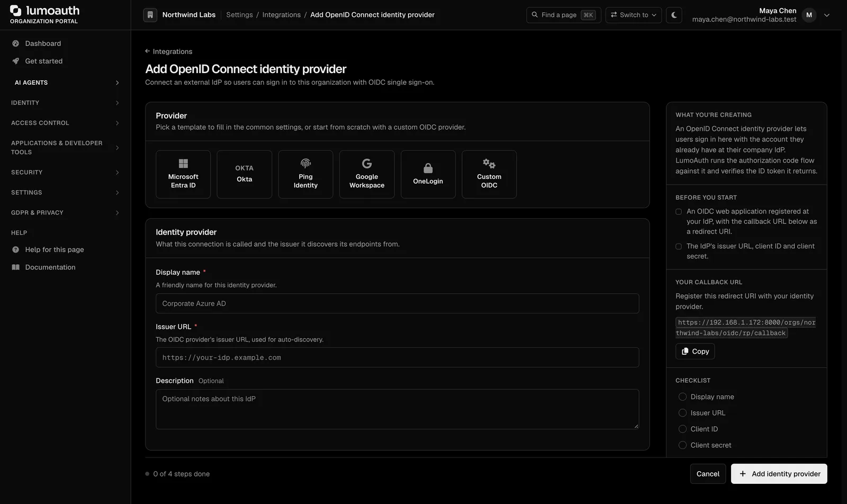Check the OIDC web application registered item
847x504 pixels.
pyautogui.click(x=679, y=212)
